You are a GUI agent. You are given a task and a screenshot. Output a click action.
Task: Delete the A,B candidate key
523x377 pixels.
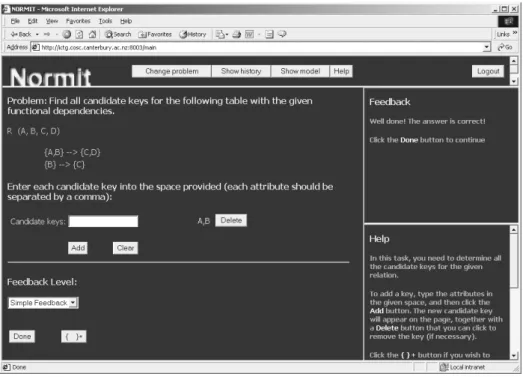click(231, 220)
